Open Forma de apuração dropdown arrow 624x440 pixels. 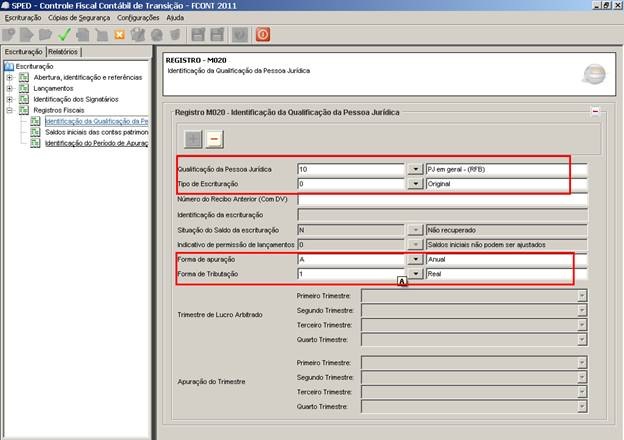pos(415,259)
